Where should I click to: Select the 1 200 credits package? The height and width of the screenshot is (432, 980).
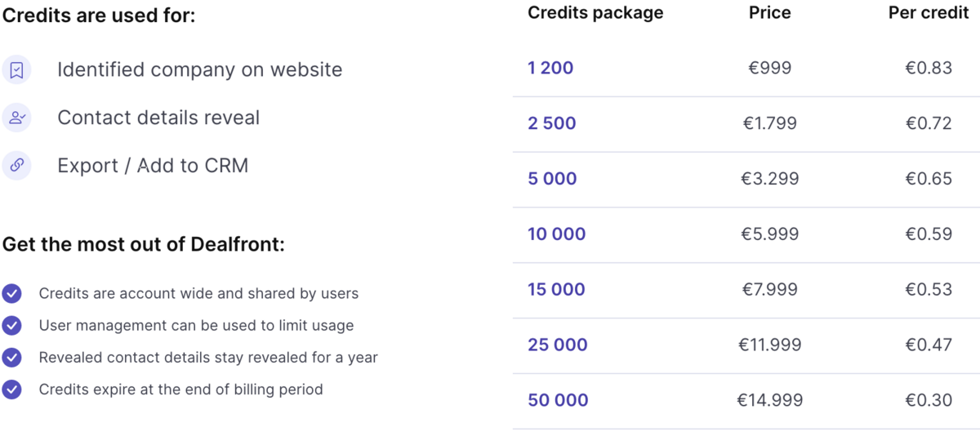click(x=550, y=68)
